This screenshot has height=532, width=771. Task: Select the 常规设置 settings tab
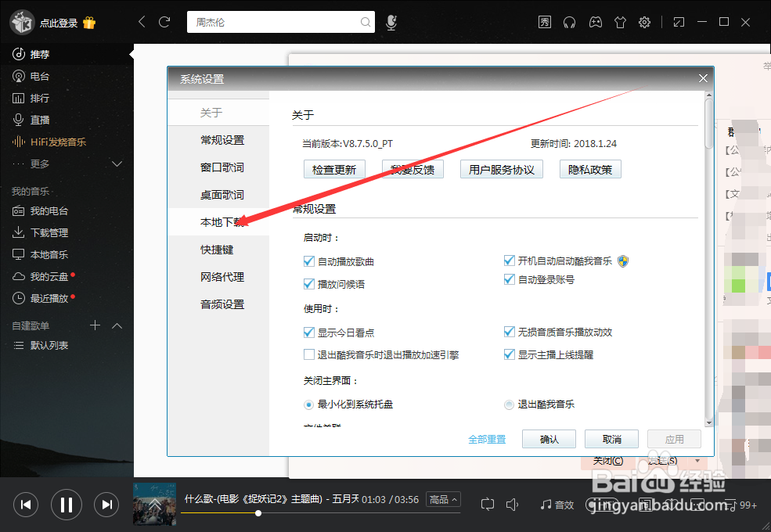218,140
